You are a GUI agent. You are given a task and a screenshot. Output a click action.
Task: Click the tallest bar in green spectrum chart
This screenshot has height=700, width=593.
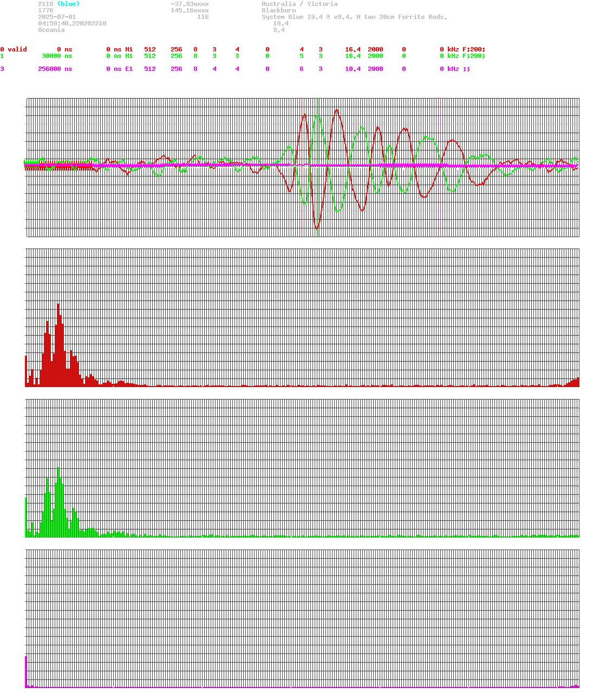pos(58,502)
